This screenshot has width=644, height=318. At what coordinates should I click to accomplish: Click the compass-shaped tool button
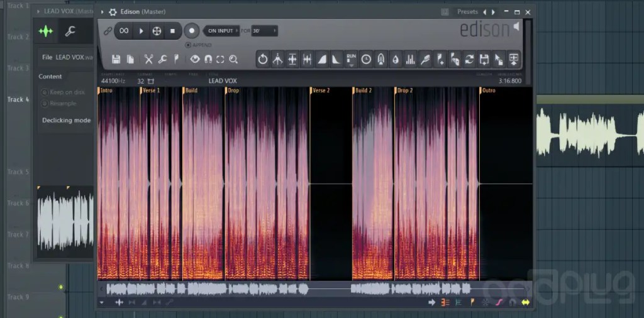[x=277, y=60]
